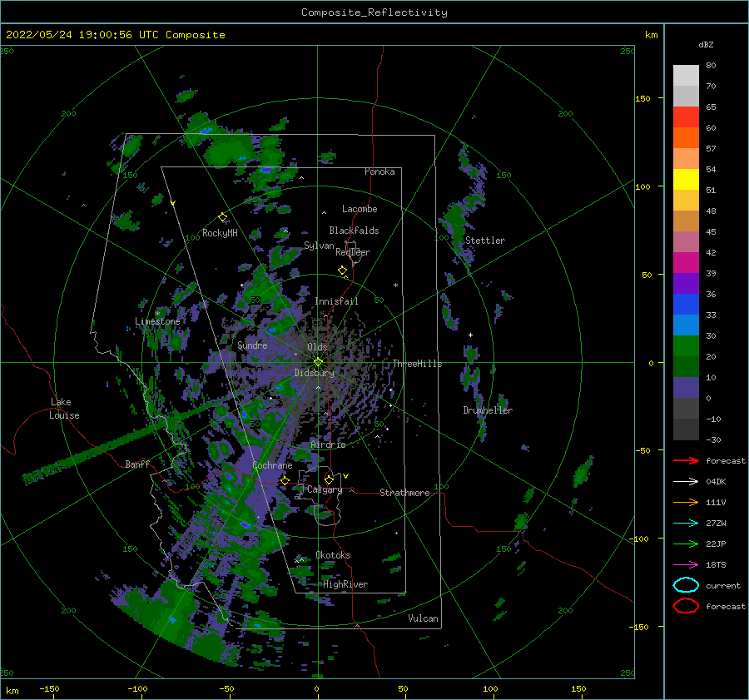This screenshot has width=749, height=700.
Task: Click the Composite_Reflectivity title
Action: [x=374, y=12]
